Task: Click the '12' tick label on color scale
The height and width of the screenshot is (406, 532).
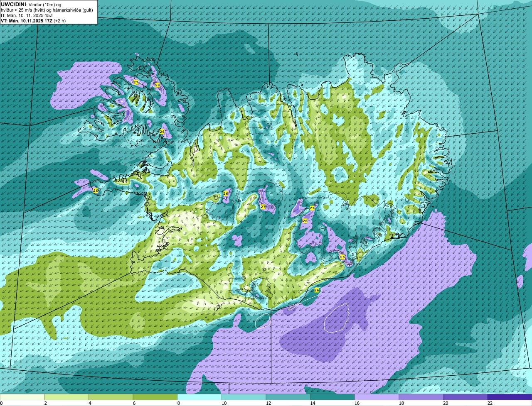Action: pyautogui.click(x=268, y=403)
